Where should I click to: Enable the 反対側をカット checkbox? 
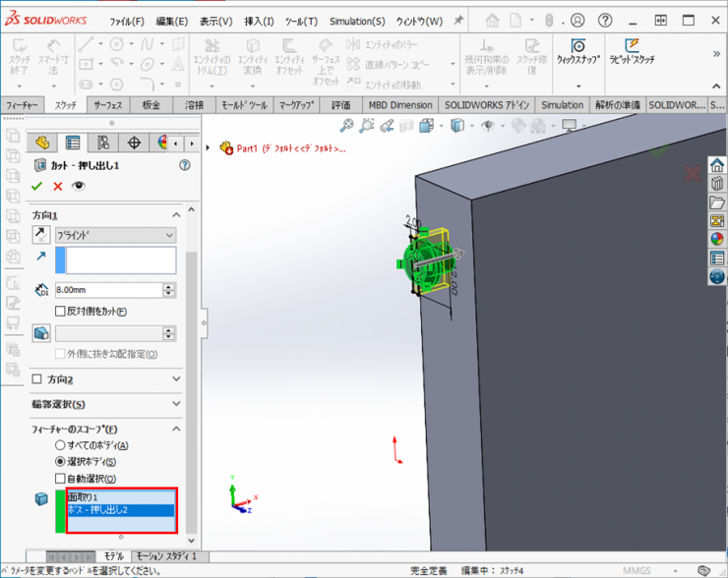(61, 312)
